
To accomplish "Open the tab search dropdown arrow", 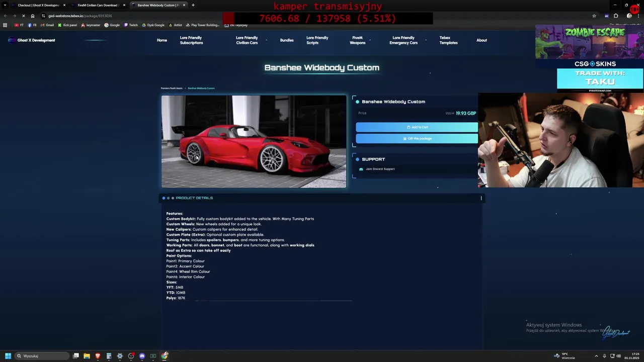I will coord(5,5).
